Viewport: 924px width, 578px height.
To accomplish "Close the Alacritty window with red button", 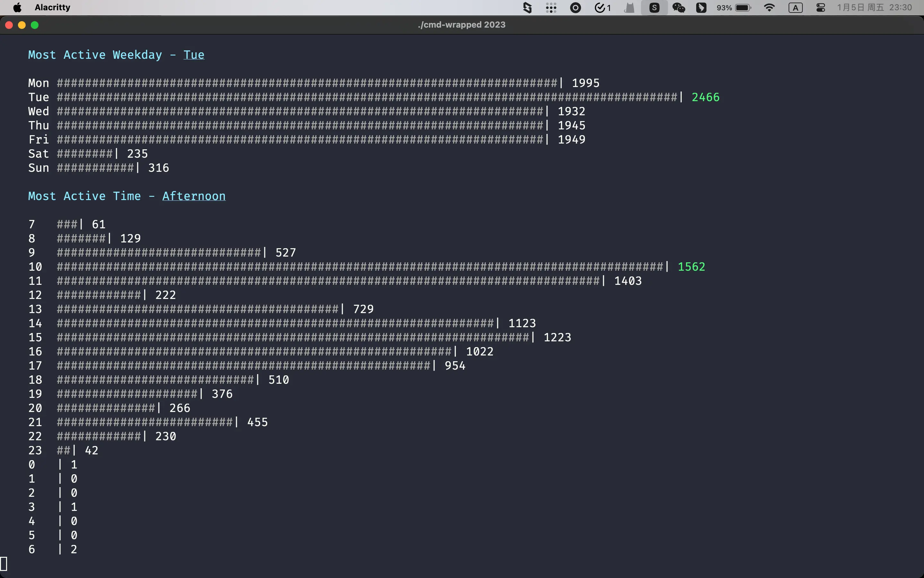I will coord(9,25).
